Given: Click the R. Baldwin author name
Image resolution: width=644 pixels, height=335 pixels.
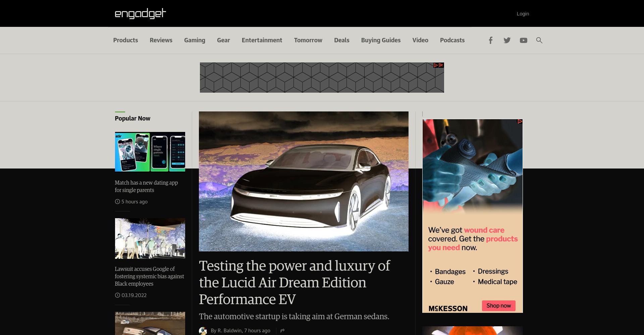Looking at the screenshot, I should 229,331.
